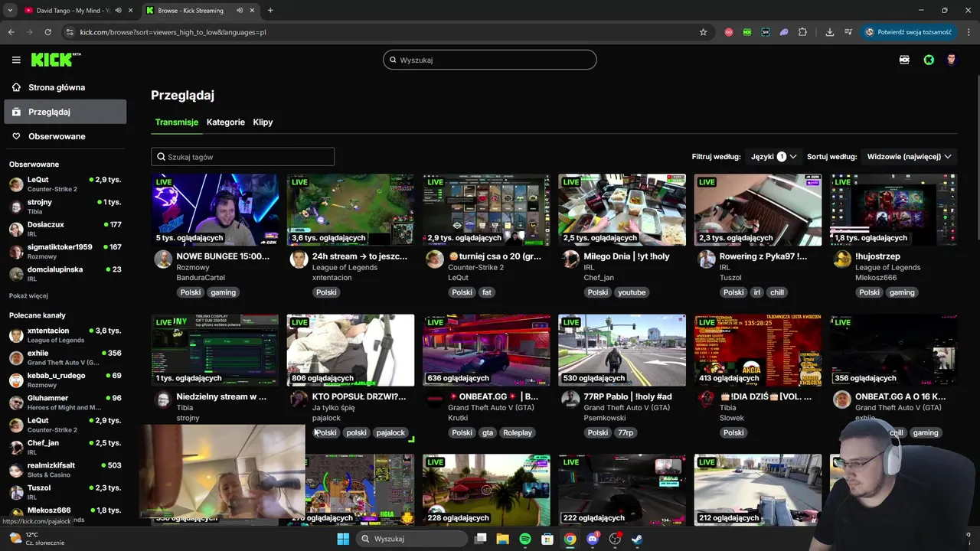Open Steam from the taskbar

[x=636, y=539]
